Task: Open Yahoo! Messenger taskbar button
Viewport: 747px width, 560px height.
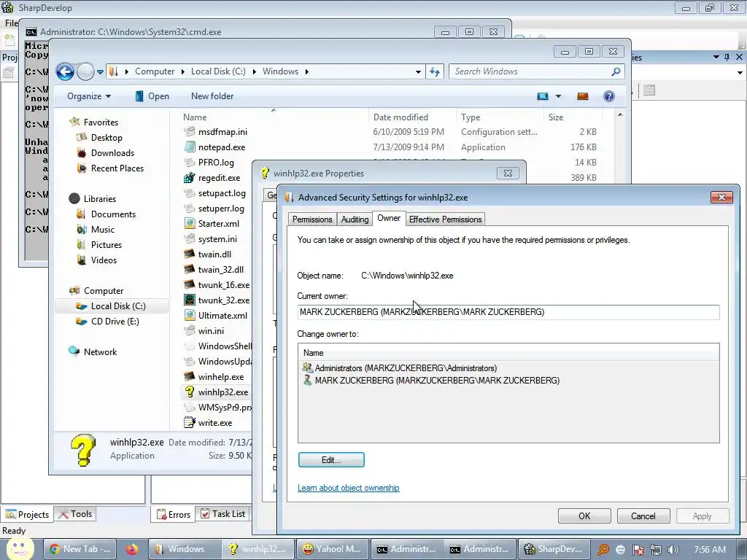Action: [x=333, y=549]
